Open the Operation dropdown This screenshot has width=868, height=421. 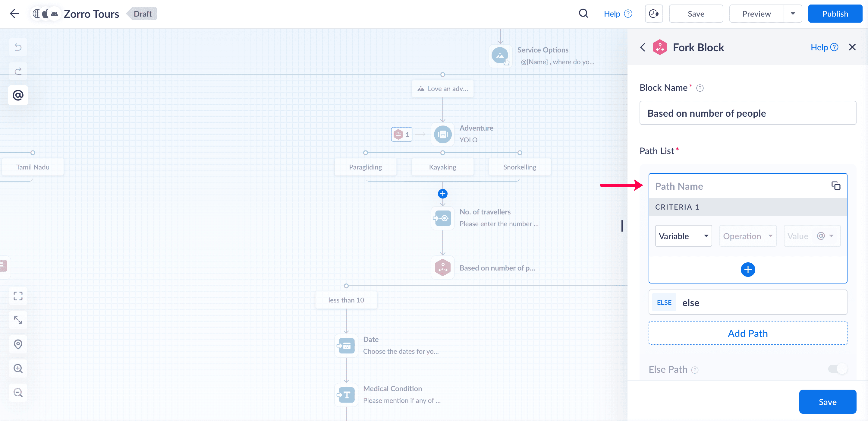pos(747,236)
